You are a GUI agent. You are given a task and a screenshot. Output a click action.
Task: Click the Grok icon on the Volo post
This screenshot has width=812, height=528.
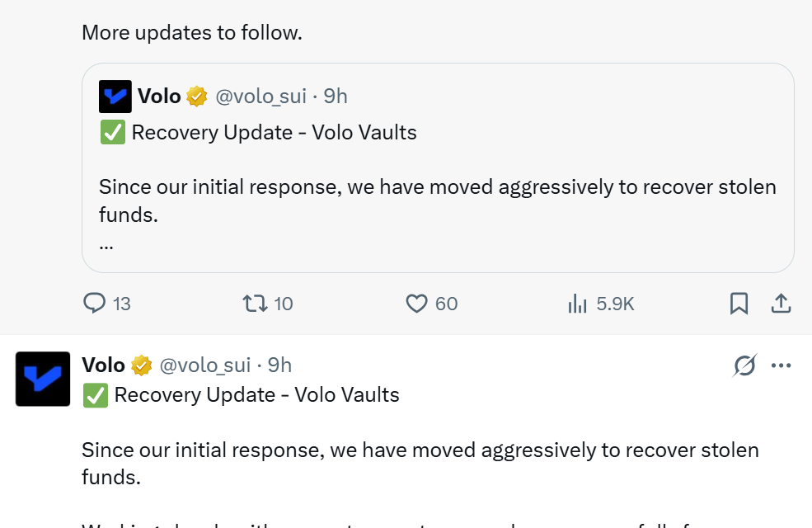coord(744,365)
